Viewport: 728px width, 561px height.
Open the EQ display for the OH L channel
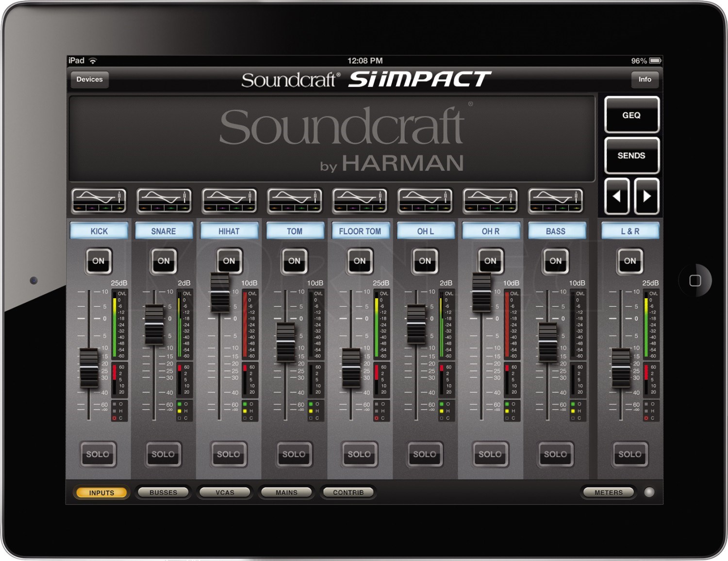click(x=425, y=199)
